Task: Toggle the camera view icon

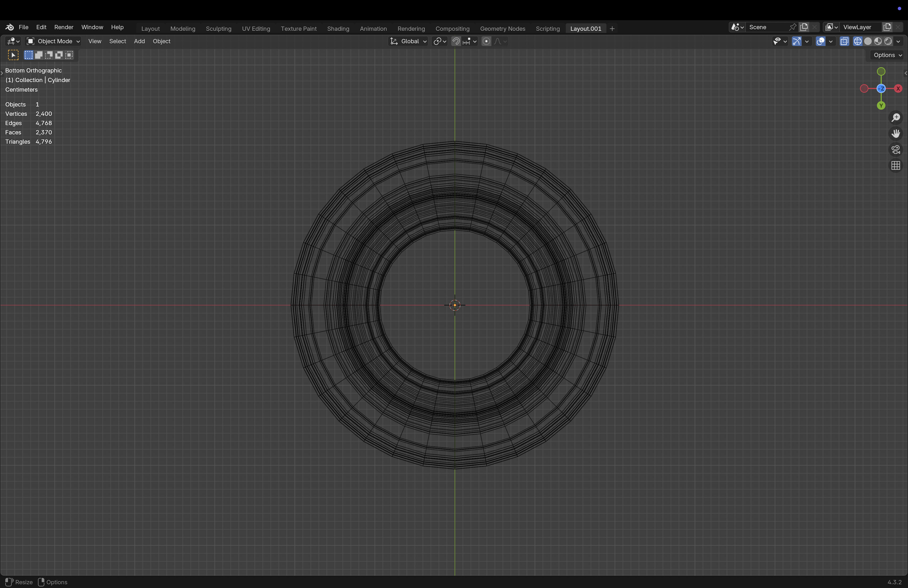Action: [896, 150]
